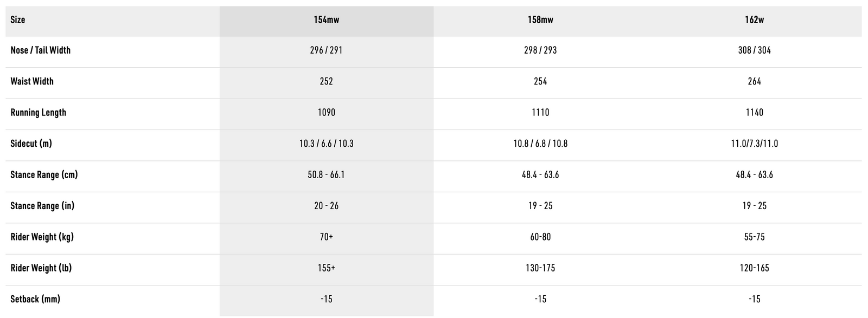Click the Nose / Tail Width row label
Screen dimensions: 868x318
[41, 50]
